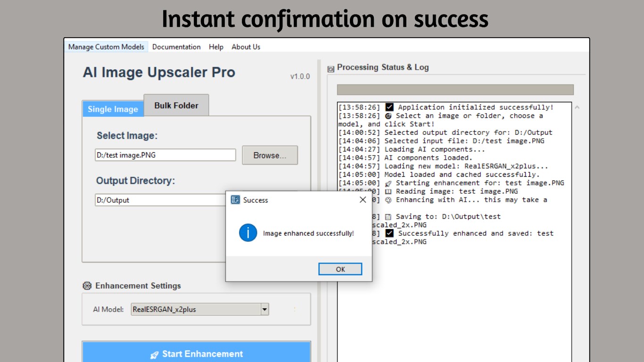Click the rocket icon on Start Enhancement button
This screenshot has height=362, width=644.
(x=155, y=354)
